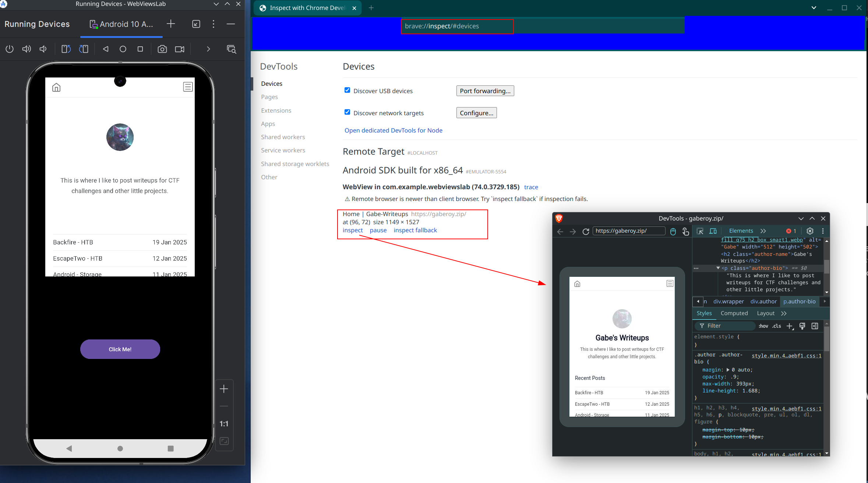Uncheck Discover USB devices

click(347, 90)
